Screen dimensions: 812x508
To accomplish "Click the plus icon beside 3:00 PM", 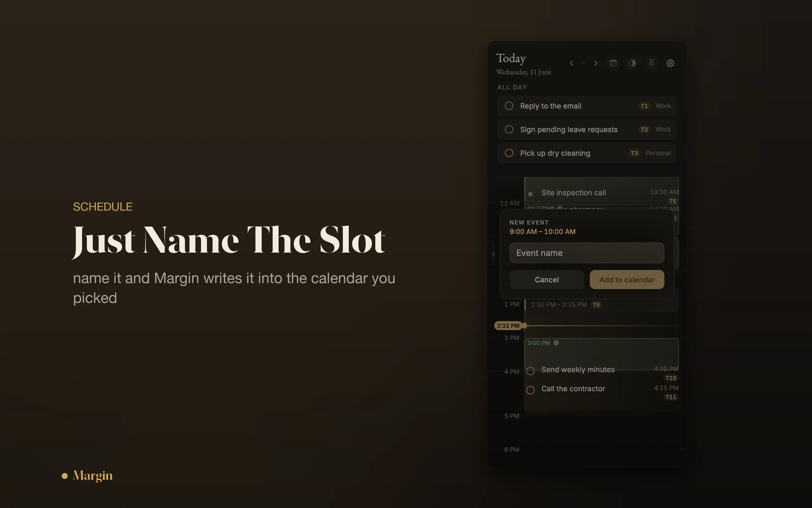I will 556,343.
